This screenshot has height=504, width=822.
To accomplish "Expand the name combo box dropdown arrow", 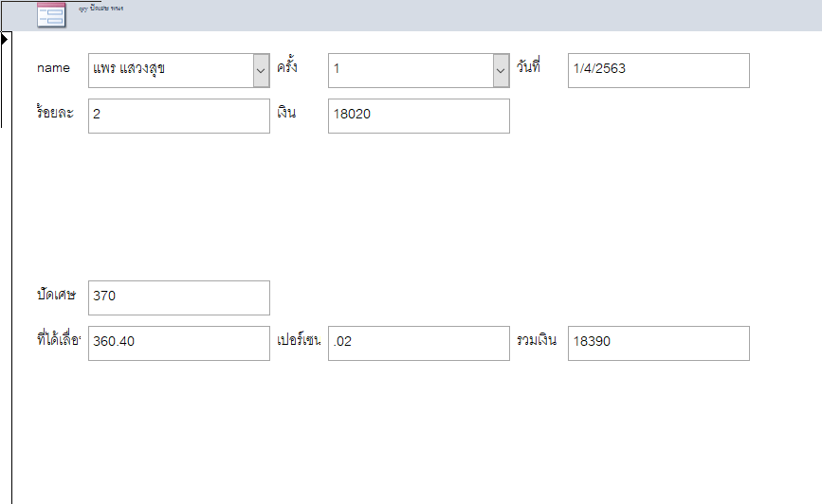I will pyautogui.click(x=261, y=70).
